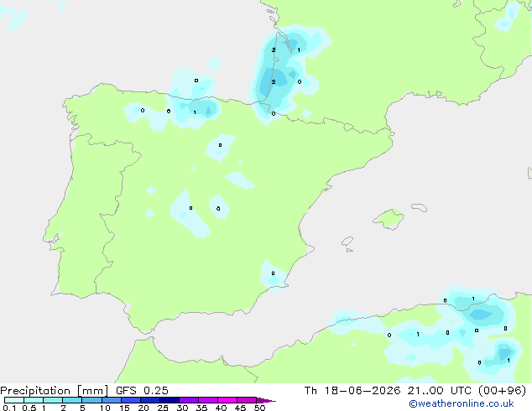Pick the 25–30 mm navy legend swatch

click(170, 400)
